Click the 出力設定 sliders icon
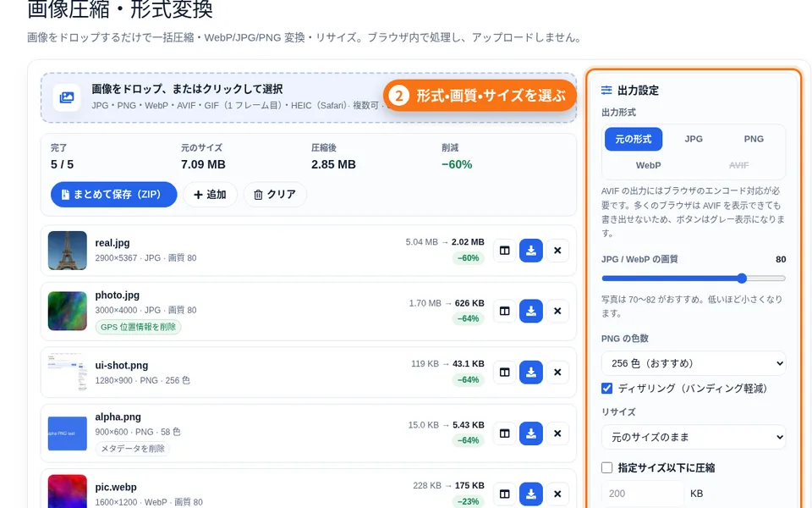 [x=606, y=91]
